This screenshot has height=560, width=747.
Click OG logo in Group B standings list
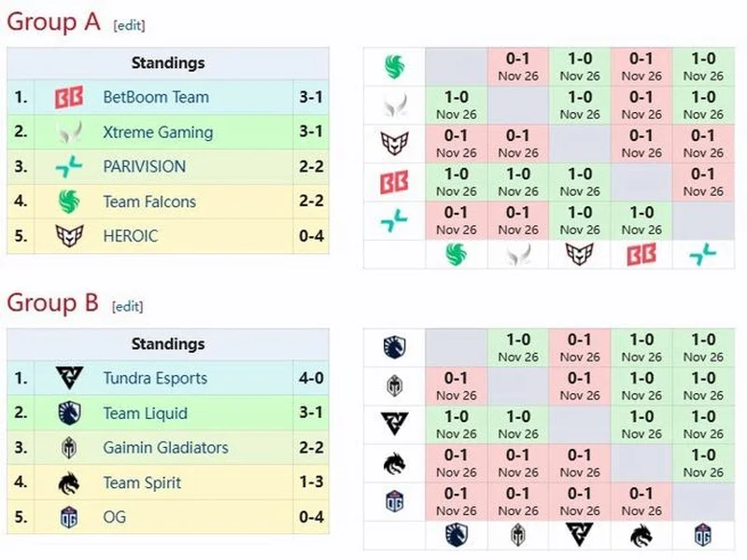tap(69, 517)
